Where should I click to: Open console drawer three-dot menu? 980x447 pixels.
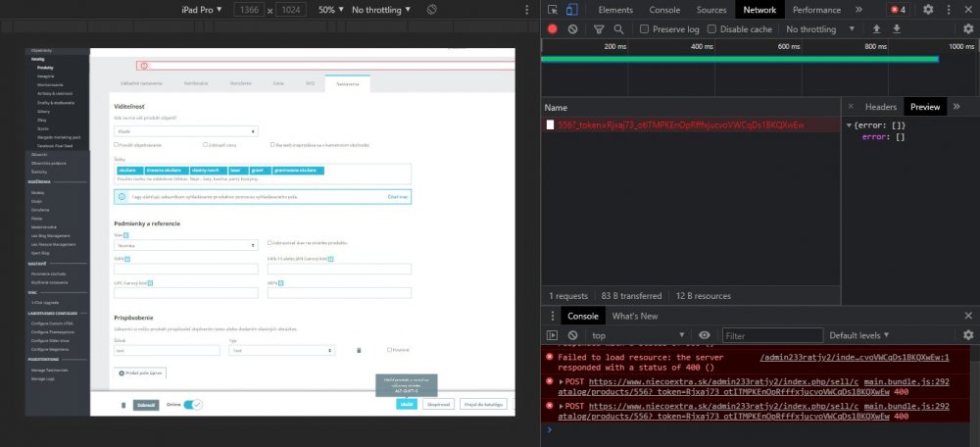click(552, 316)
